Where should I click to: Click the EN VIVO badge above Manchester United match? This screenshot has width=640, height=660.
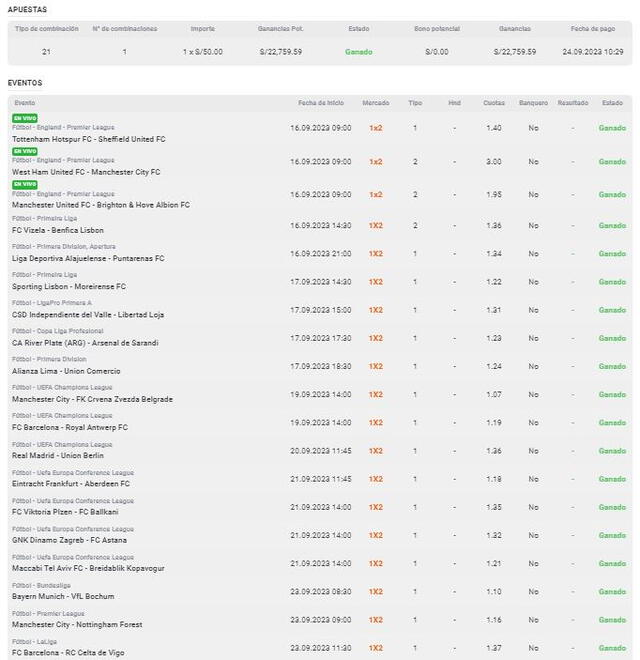(x=24, y=184)
